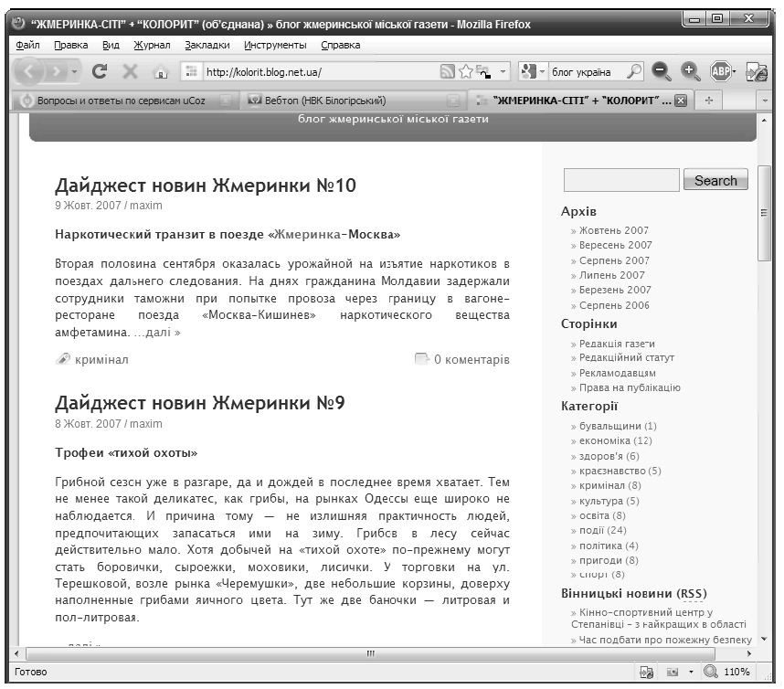Image resolution: width=784 pixels, height=689 pixels.
Task: Open post Дайджест новин Жмеринки №10
Action: coord(206,185)
